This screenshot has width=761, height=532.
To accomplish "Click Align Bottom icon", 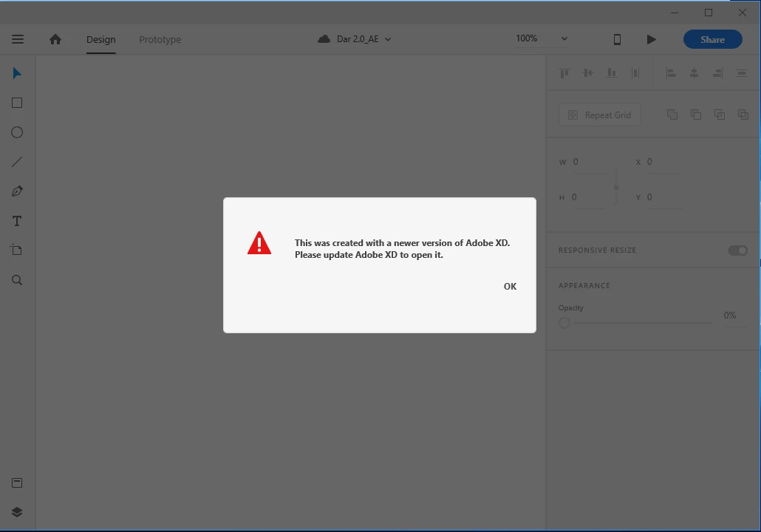I will 612,73.
